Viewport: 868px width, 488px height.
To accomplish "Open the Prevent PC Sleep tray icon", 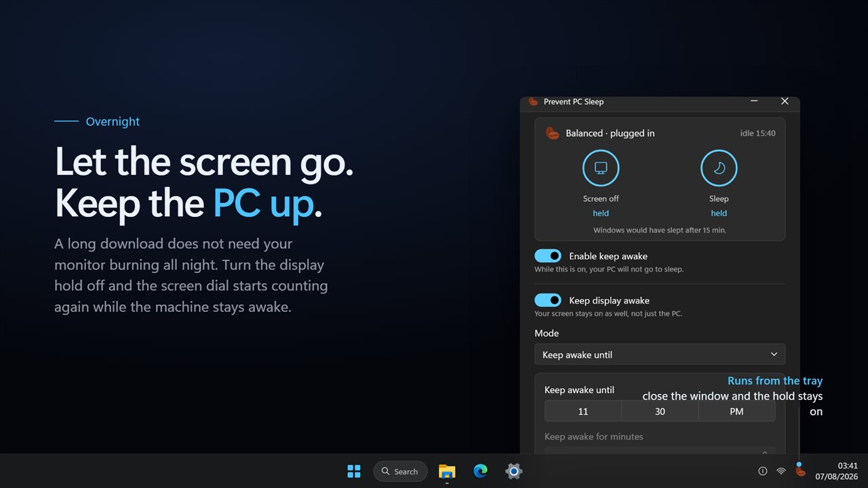I will click(800, 471).
